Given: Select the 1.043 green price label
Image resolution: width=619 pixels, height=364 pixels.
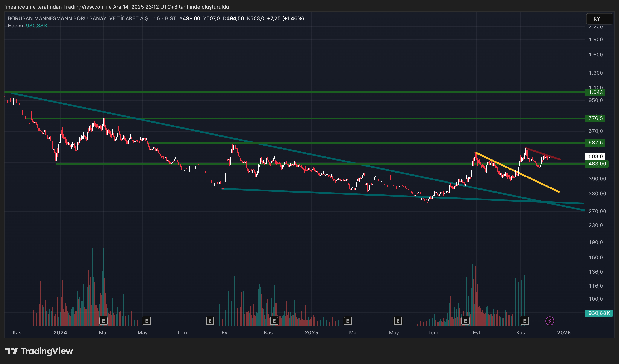Looking at the screenshot, I should click(595, 92).
